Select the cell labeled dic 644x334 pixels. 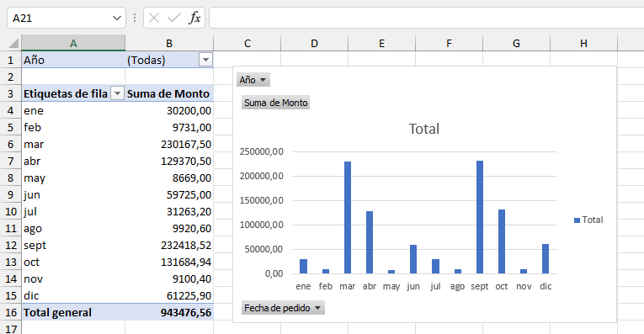[x=73, y=295]
